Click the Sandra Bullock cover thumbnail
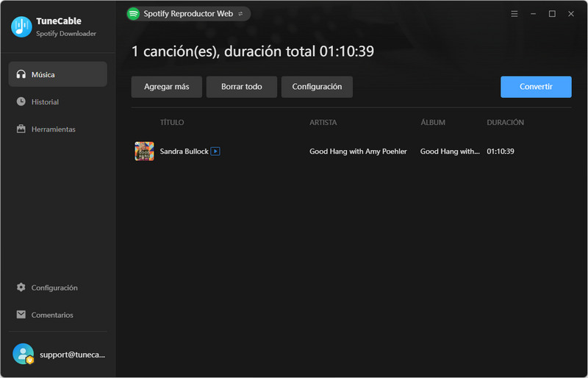The width and height of the screenshot is (588, 378). coord(144,151)
